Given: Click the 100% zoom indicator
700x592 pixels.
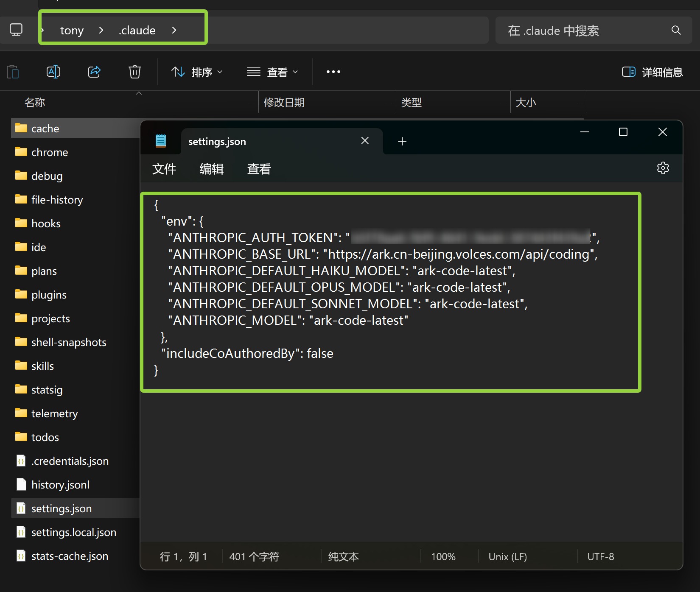Looking at the screenshot, I should click(442, 556).
